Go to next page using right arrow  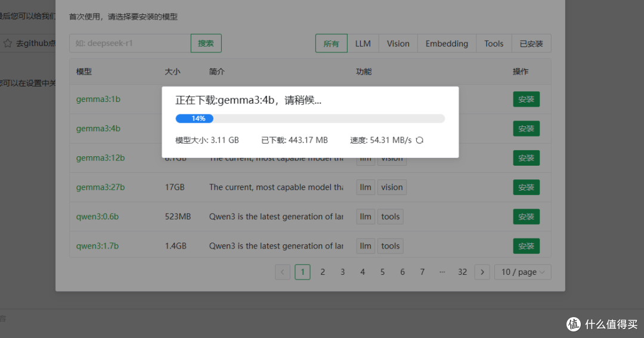coord(482,272)
